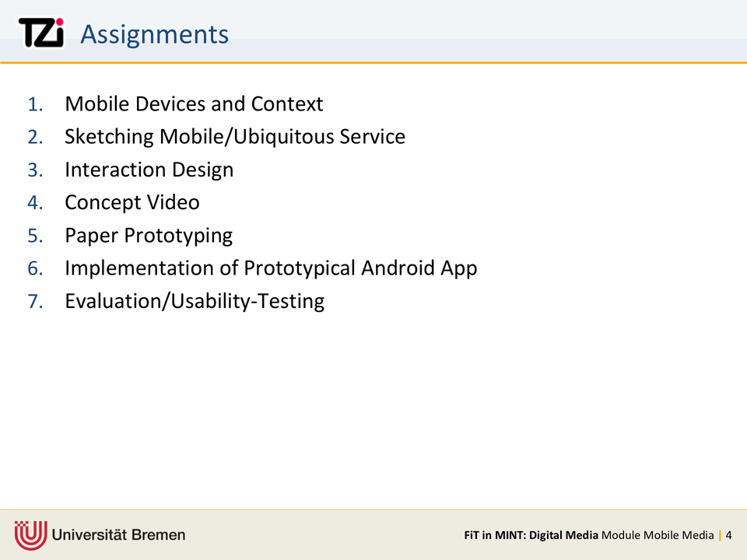The image size is (747, 560).
Task: Click the TZi logo in the header
Action: click(x=41, y=33)
